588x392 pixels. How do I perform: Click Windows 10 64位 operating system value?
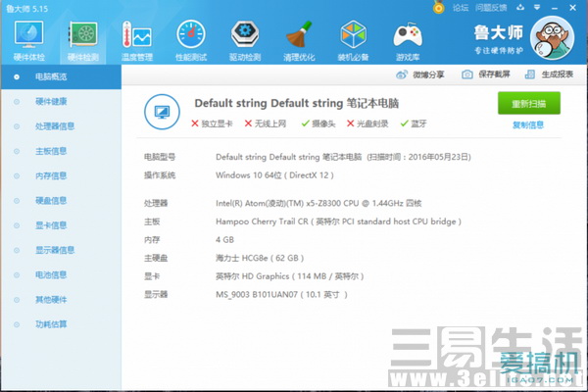click(274, 175)
